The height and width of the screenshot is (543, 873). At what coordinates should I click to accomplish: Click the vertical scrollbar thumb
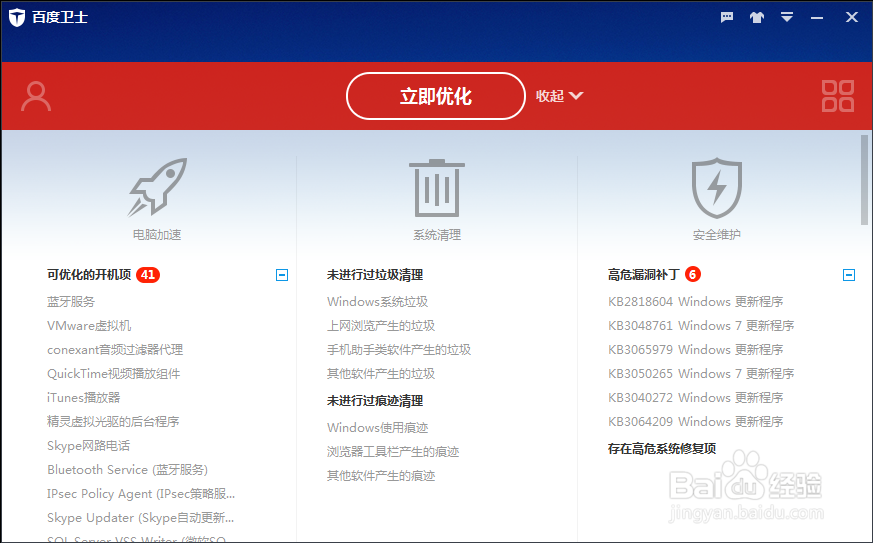click(864, 179)
